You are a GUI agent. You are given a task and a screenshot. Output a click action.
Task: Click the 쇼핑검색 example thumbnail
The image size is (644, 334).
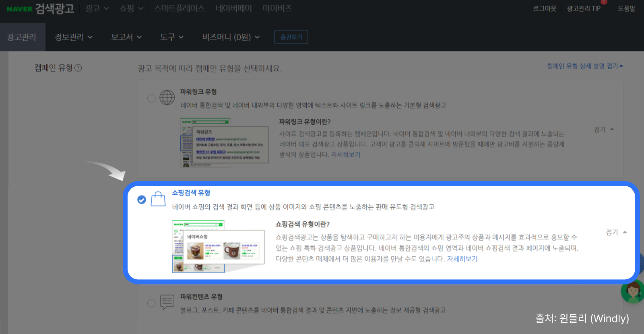(x=218, y=246)
